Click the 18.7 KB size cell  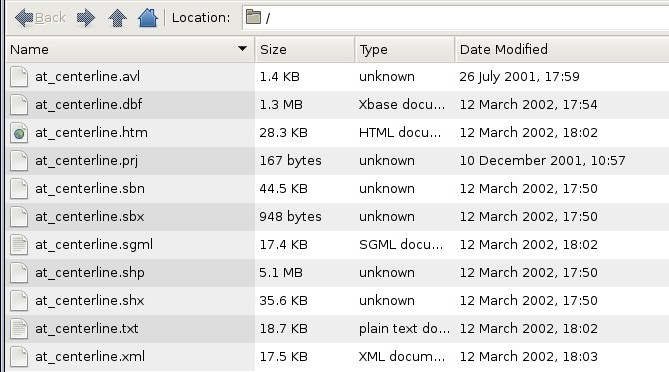coord(283,328)
